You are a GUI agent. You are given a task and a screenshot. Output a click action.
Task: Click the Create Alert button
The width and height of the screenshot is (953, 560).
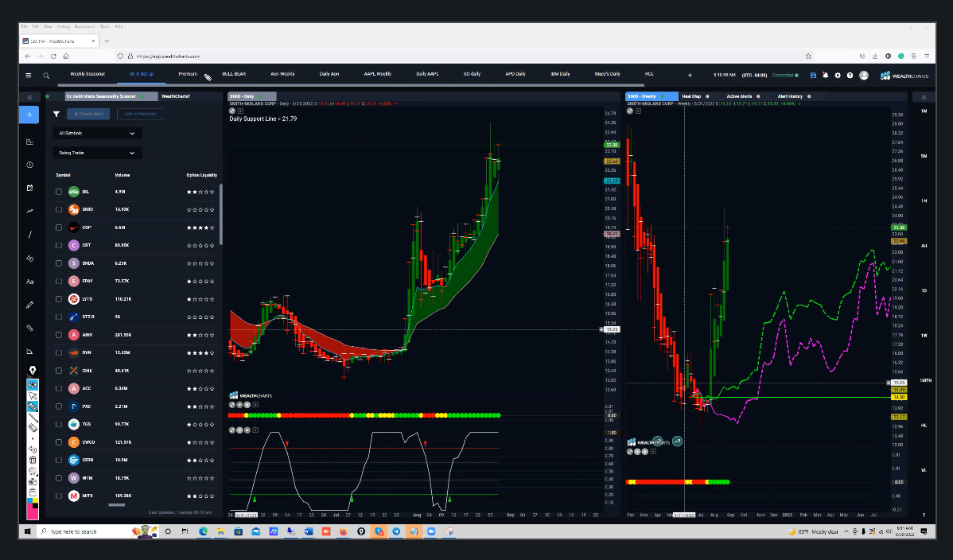coord(89,114)
